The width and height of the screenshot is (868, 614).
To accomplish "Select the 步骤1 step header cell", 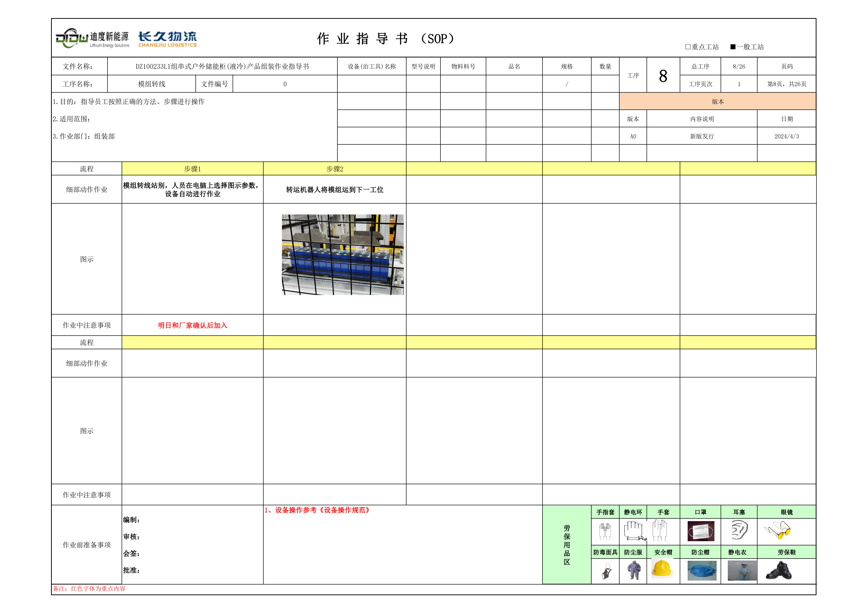I will click(x=192, y=169).
